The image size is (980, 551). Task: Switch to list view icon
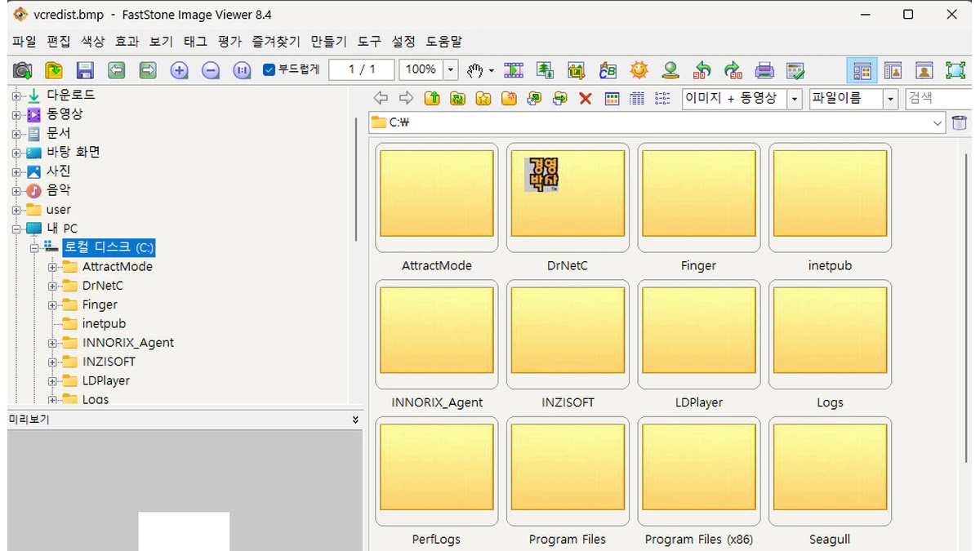tap(662, 99)
